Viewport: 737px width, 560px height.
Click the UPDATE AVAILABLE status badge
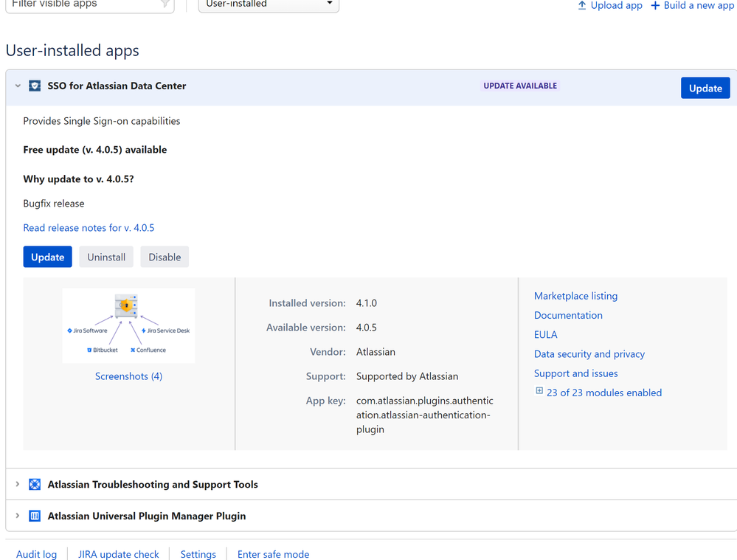click(520, 86)
